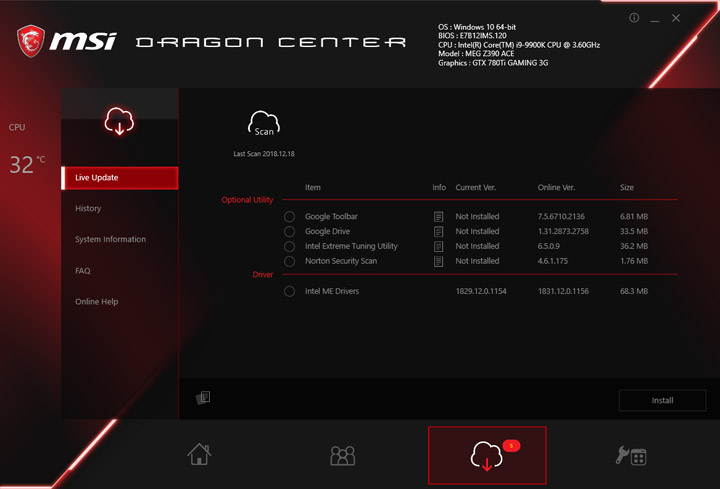Viewport: 720px width, 489px height.
Task: Click Google Toolbar's Not Installed status
Action: click(477, 216)
